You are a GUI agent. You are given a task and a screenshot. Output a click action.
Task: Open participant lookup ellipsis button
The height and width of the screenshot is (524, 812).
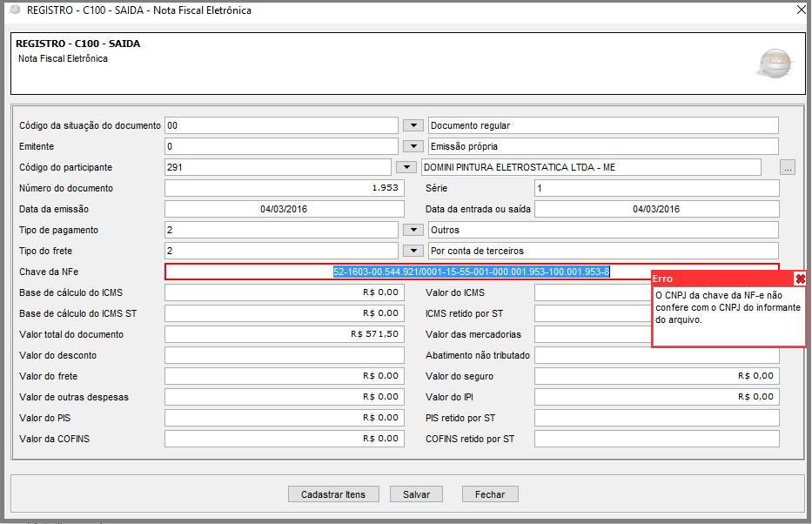point(787,168)
